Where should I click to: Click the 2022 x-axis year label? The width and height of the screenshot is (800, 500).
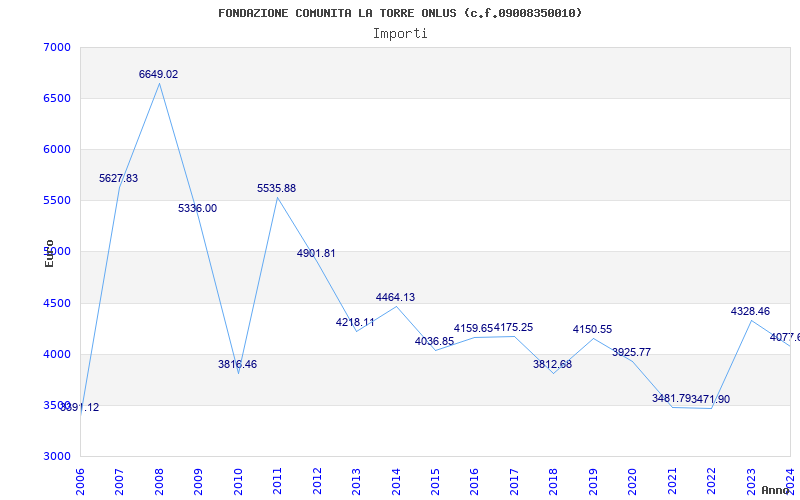(711, 481)
